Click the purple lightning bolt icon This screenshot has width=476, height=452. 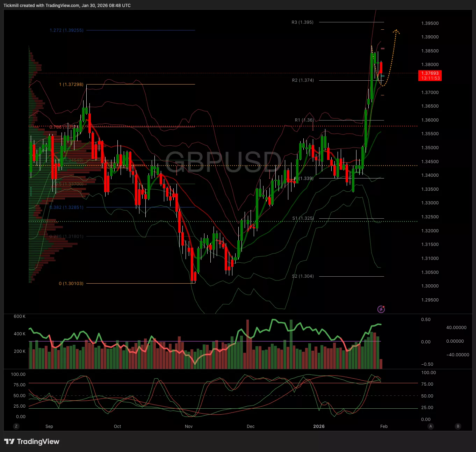click(381, 309)
